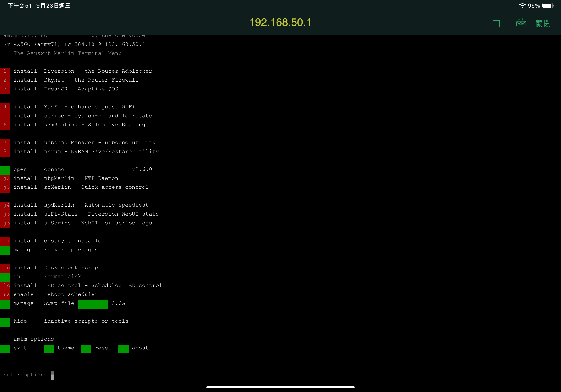Tap the iPad home indicator bar
561x392 pixels.
280,387
